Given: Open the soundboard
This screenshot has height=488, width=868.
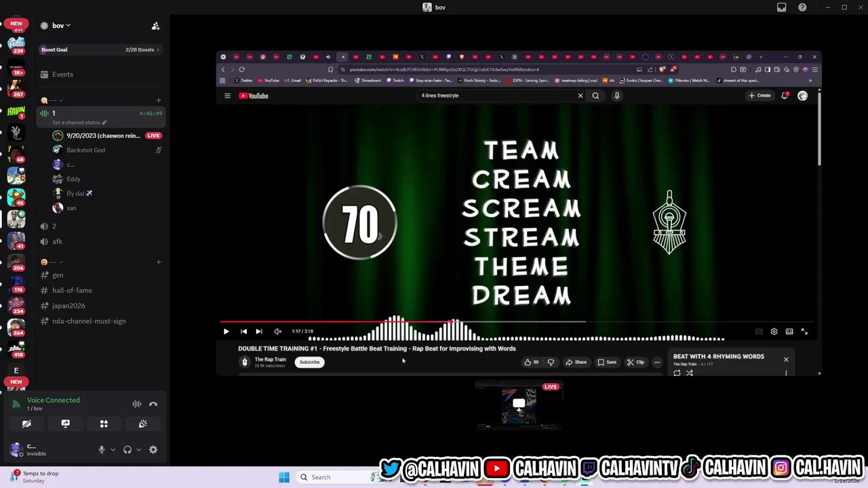Looking at the screenshot, I should coord(143,424).
